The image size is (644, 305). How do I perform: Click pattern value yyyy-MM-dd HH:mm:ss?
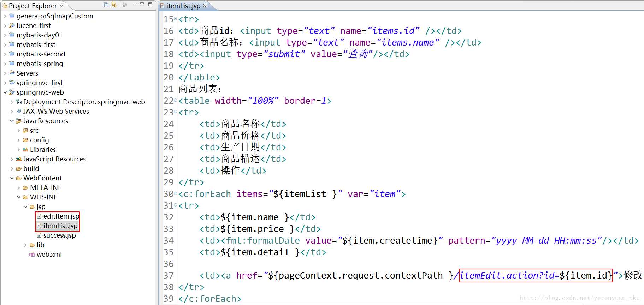click(x=546, y=241)
